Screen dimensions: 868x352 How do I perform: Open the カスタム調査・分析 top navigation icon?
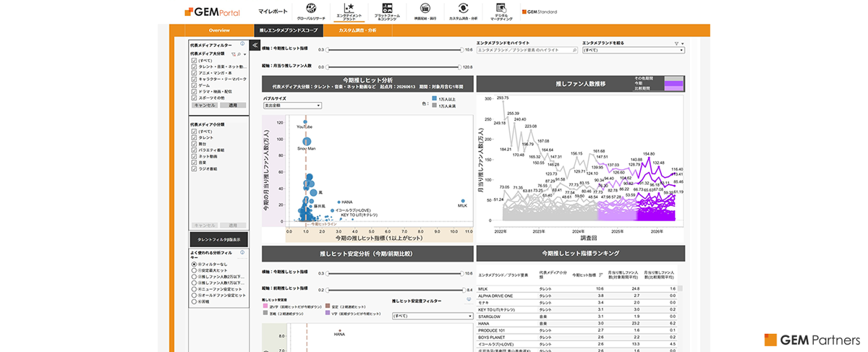(463, 9)
